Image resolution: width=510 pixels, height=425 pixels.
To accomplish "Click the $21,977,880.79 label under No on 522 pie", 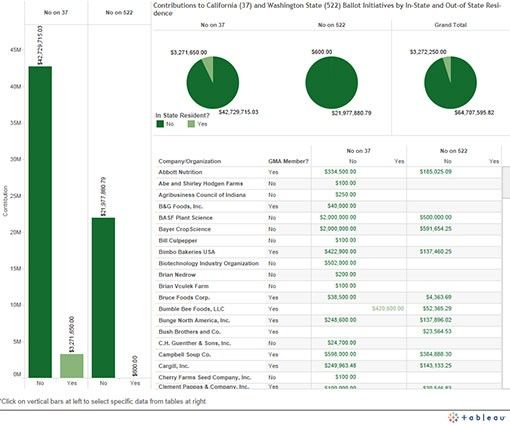I will point(351,113).
